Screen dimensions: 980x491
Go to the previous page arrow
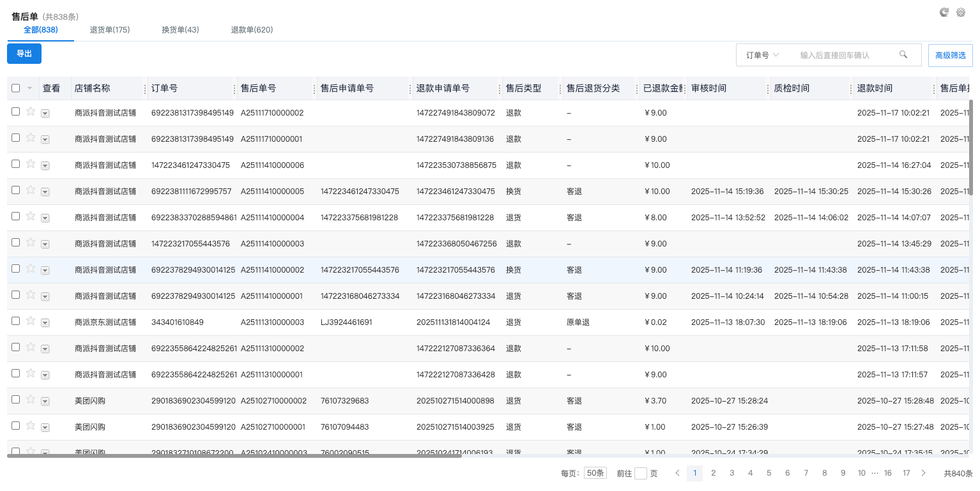[677, 473]
